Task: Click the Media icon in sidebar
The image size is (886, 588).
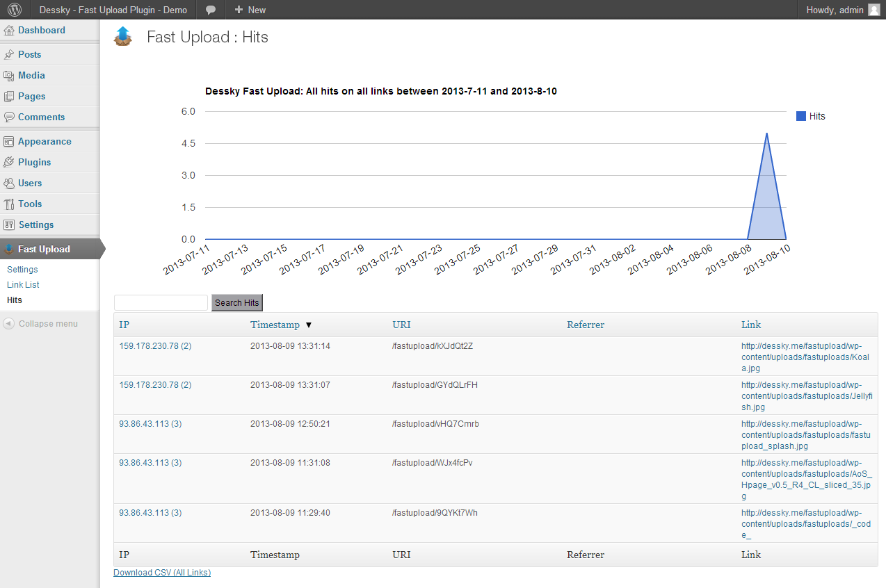Action: [9, 76]
